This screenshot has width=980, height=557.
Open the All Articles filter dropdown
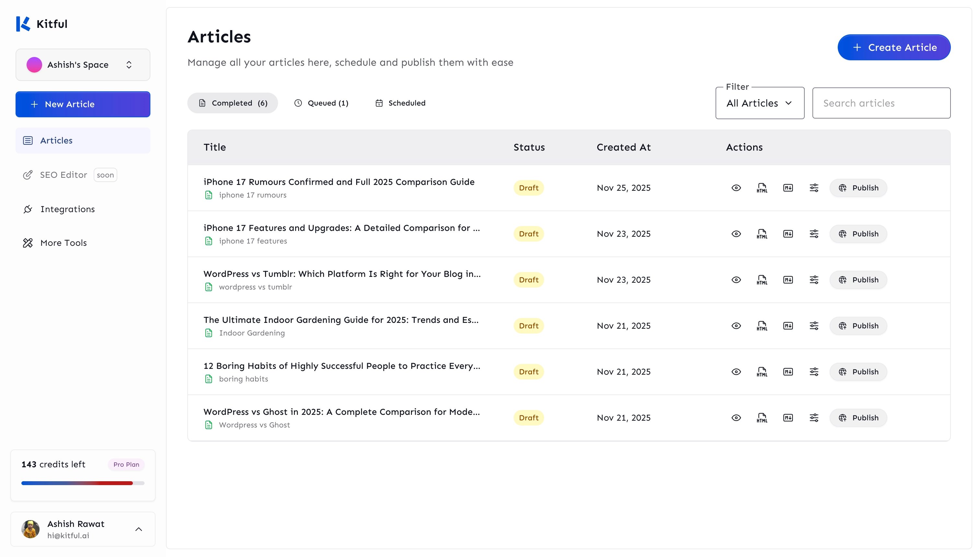760,103
